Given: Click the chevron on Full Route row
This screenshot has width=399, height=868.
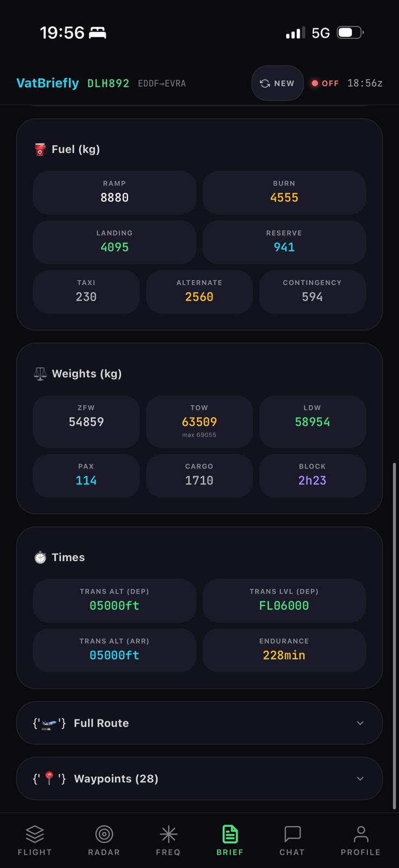Looking at the screenshot, I should pos(360,723).
